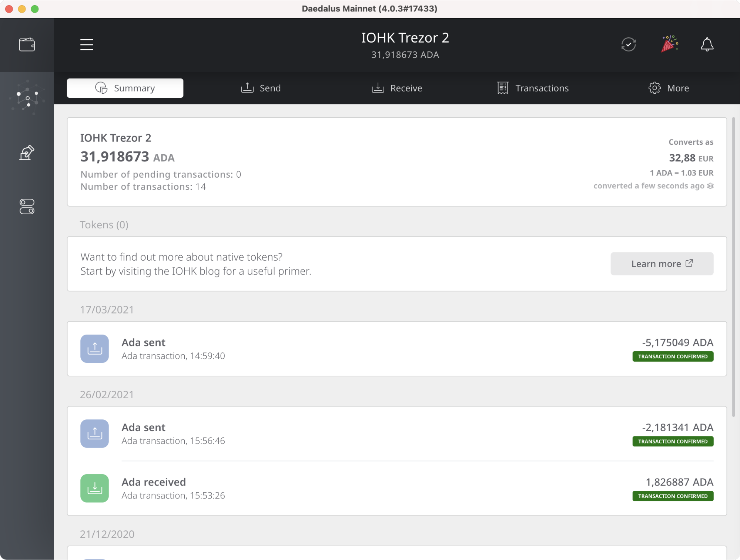Open the settings toggles icon in the sidebar
This screenshot has height=560, width=740.
pos(27,207)
